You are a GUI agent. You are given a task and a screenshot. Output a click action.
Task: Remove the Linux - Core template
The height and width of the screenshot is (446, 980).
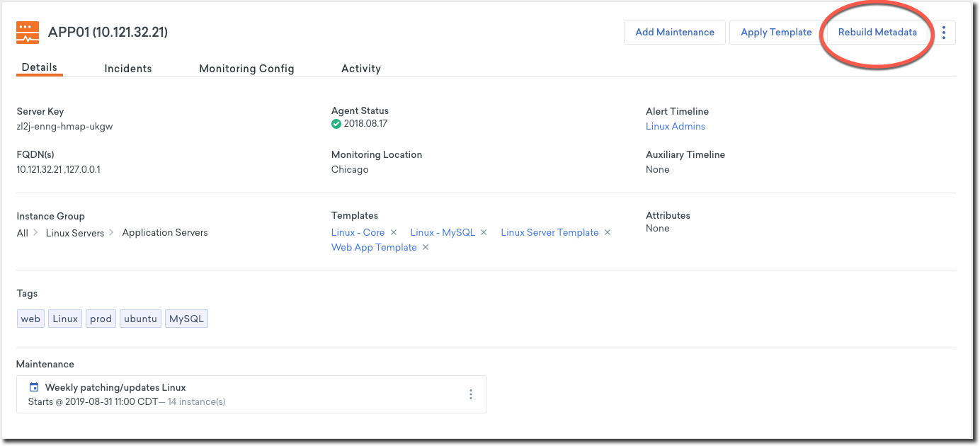(394, 232)
